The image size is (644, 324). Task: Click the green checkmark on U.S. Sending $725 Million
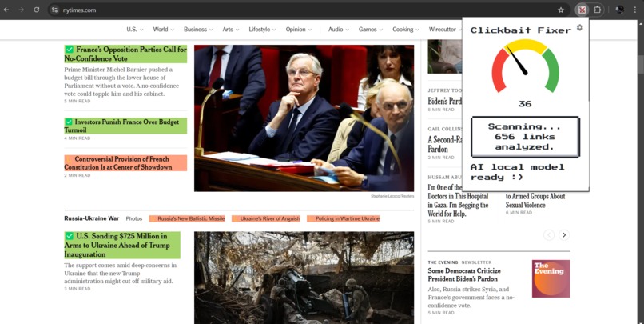click(69, 236)
